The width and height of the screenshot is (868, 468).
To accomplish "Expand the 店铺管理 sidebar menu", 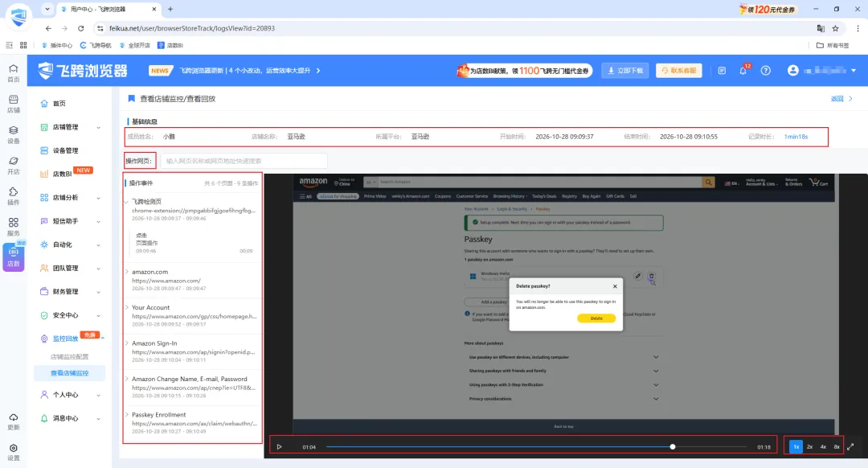I will tap(70, 127).
